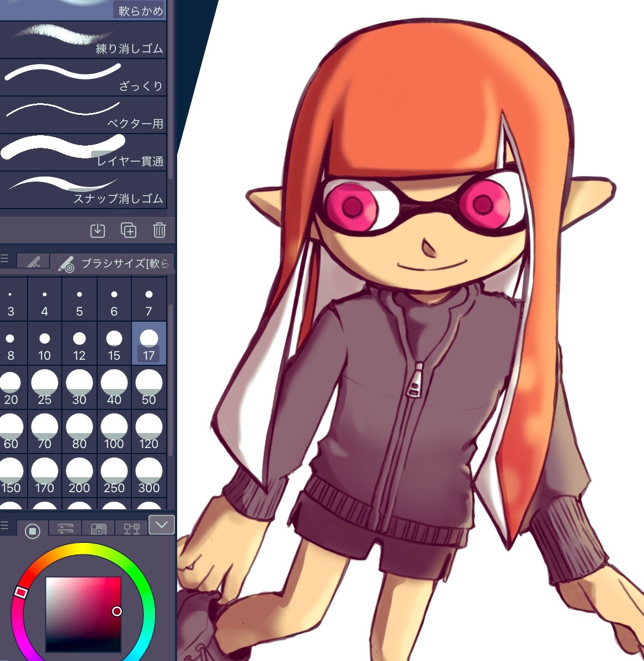This screenshot has height=661, width=644.
Task: Click the import sub tool material icon
Action: tap(98, 230)
